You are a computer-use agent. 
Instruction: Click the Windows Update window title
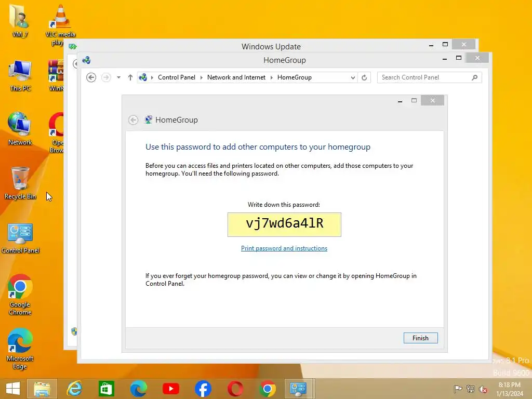tap(271, 46)
